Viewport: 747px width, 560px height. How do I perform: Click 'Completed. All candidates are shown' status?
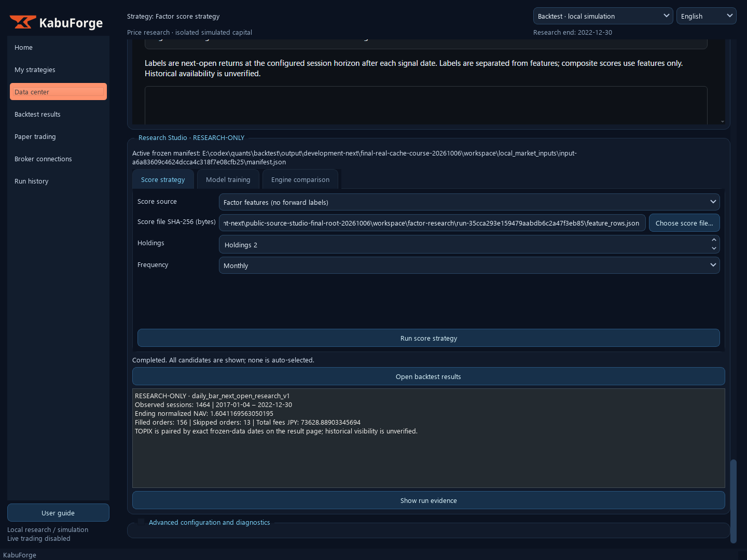pyautogui.click(x=223, y=360)
